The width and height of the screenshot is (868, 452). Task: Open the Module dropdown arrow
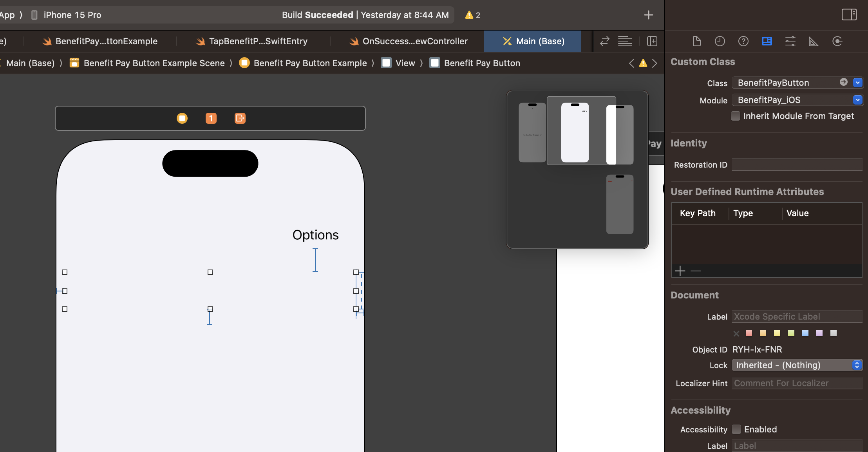[857, 100]
